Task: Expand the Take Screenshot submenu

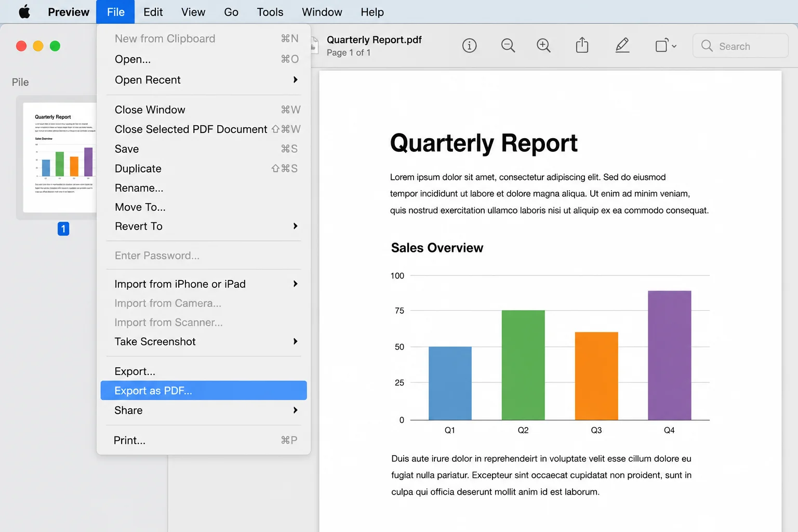Action: point(296,341)
